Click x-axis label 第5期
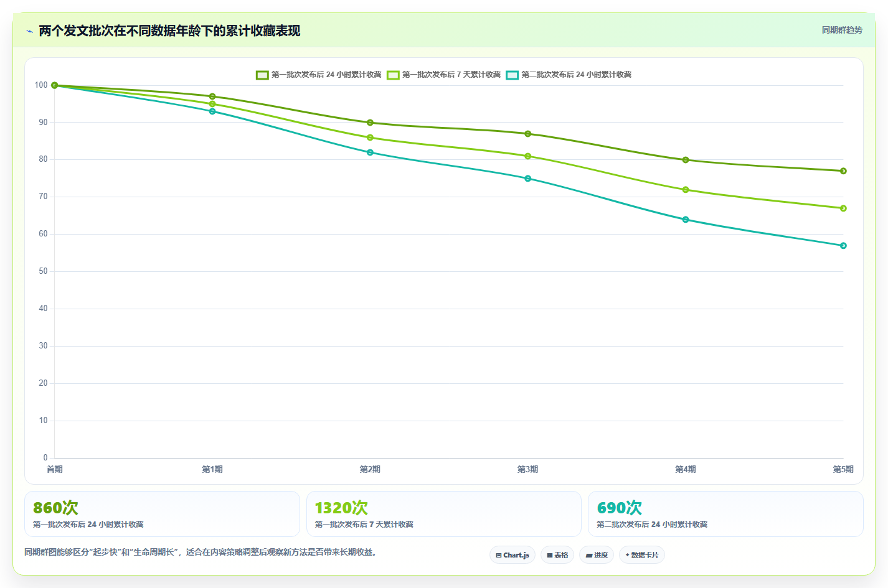This screenshot has width=888, height=588. (x=843, y=469)
